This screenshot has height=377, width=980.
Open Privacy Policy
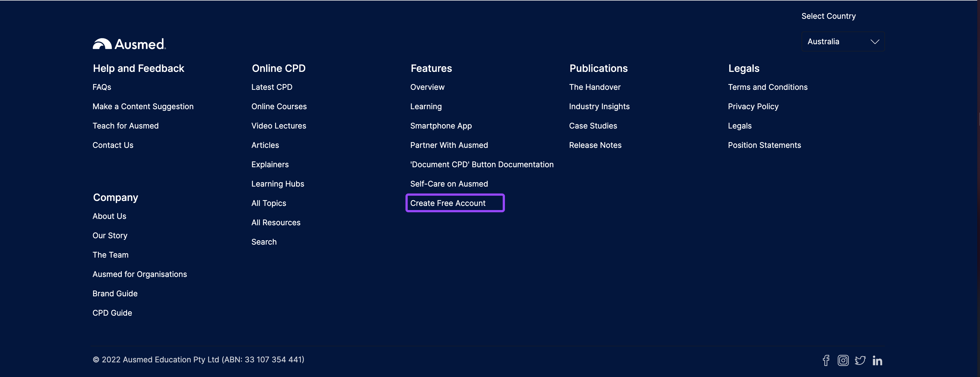(x=753, y=107)
